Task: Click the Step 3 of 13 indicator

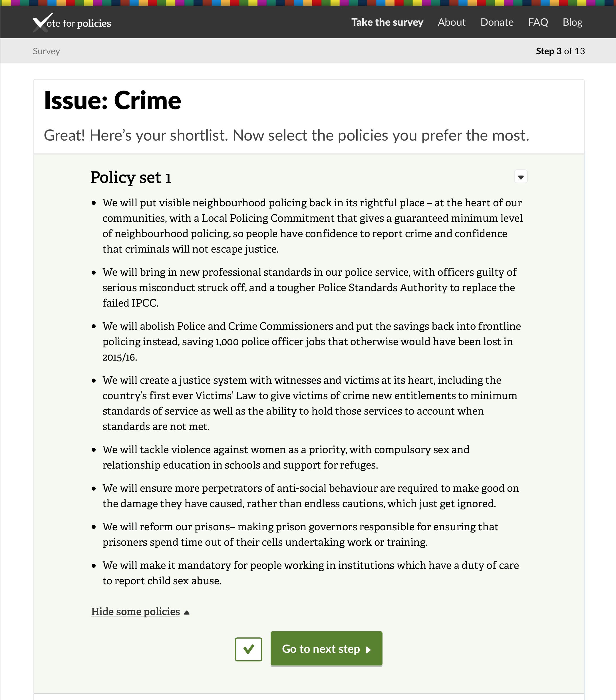Action: point(560,51)
